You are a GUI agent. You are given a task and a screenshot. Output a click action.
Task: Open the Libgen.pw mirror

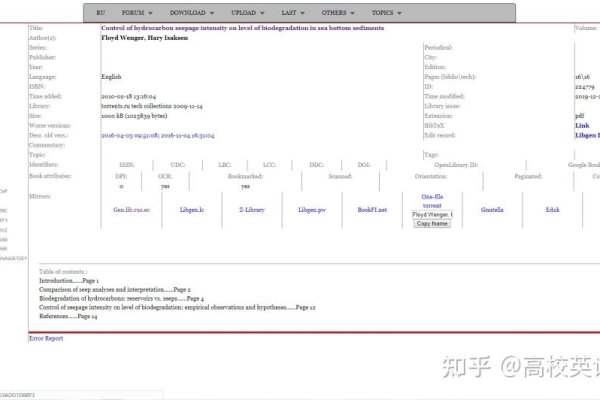coord(312,210)
